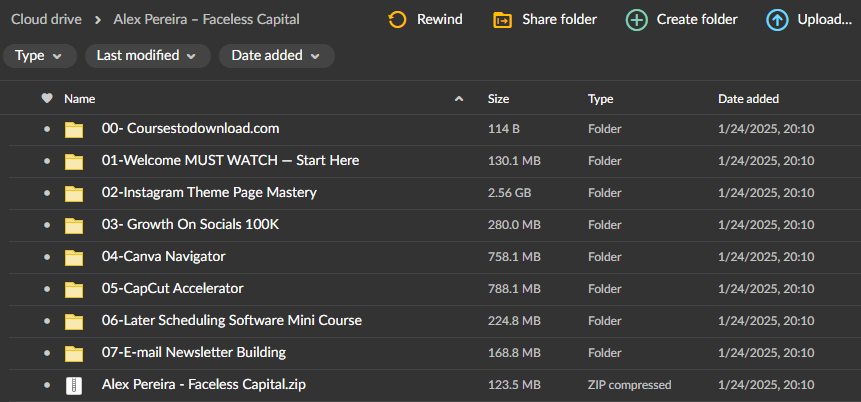Select the 05-CapCut Accelerator folder name
The width and height of the screenshot is (861, 402).
[x=173, y=288]
